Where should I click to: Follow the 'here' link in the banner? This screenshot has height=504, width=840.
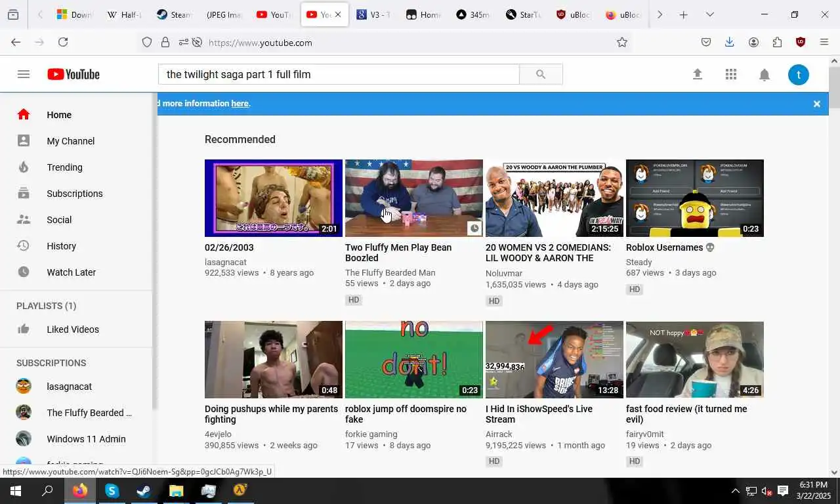coord(240,103)
